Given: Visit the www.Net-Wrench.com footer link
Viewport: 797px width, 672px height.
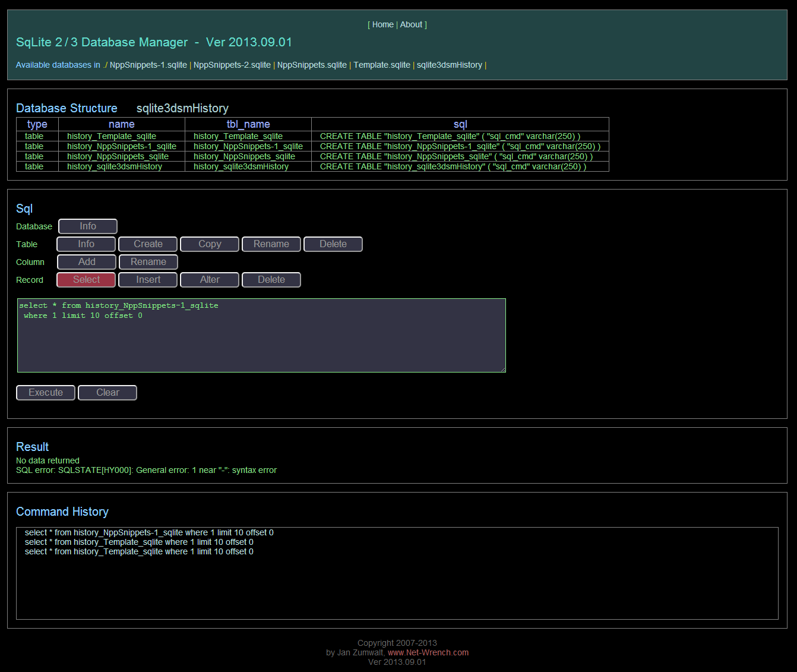Looking at the screenshot, I should [428, 652].
